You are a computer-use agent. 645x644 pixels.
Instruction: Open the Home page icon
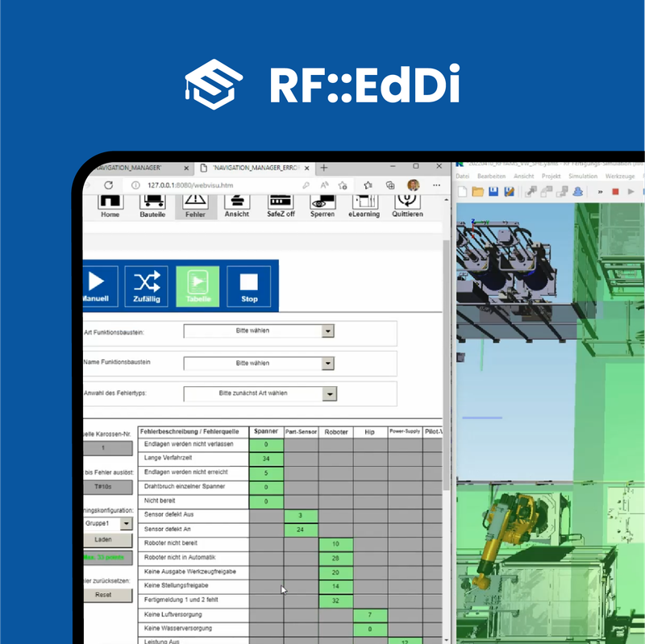pyautogui.click(x=110, y=206)
